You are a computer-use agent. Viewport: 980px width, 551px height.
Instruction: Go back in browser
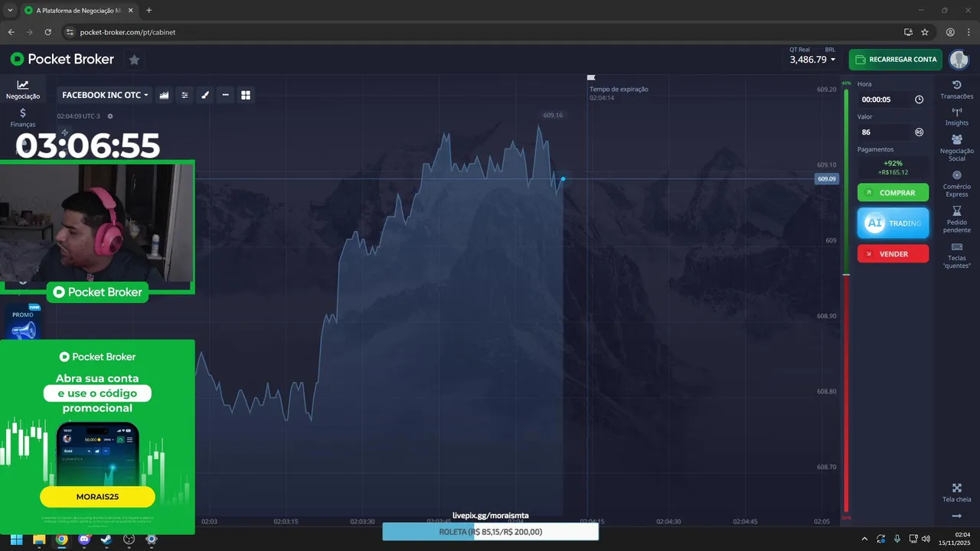pos(11,32)
